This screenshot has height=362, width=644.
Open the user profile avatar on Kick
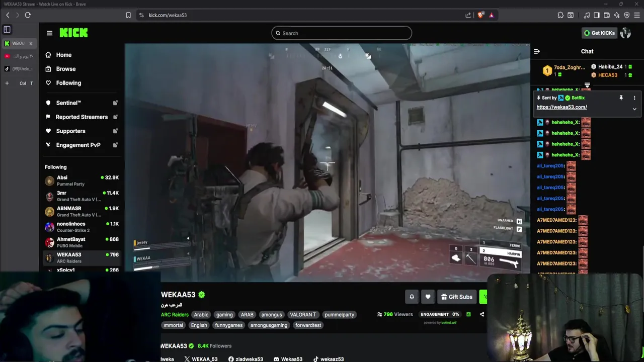click(x=625, y=33)
